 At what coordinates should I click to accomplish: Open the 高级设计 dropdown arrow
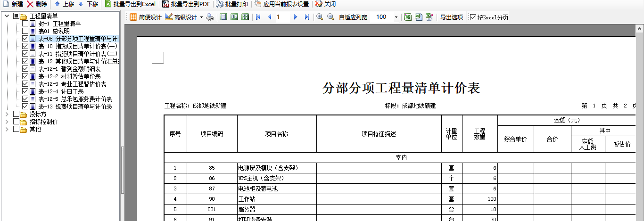coord(201,17)
